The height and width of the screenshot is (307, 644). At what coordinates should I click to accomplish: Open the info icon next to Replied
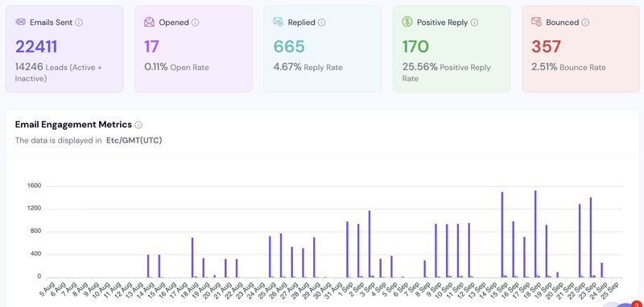[x=321, y=23]
